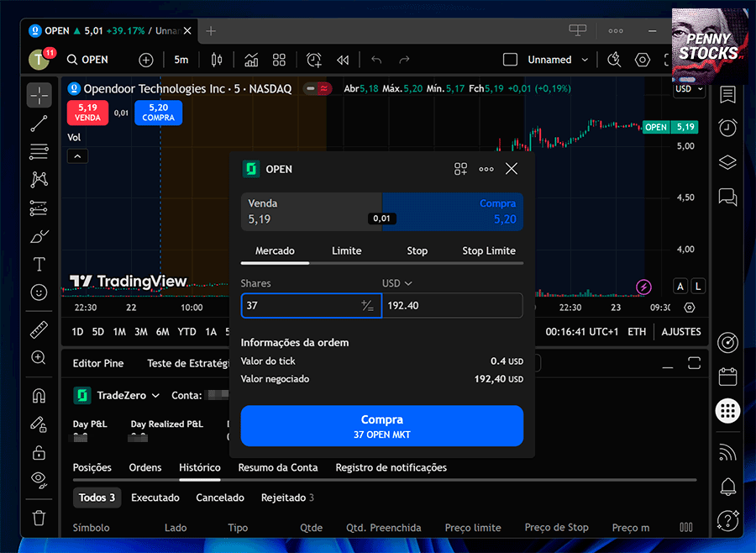756x553 pixels.
Task: Create an alert with the clock icon
Action: (x=314, y=60)
